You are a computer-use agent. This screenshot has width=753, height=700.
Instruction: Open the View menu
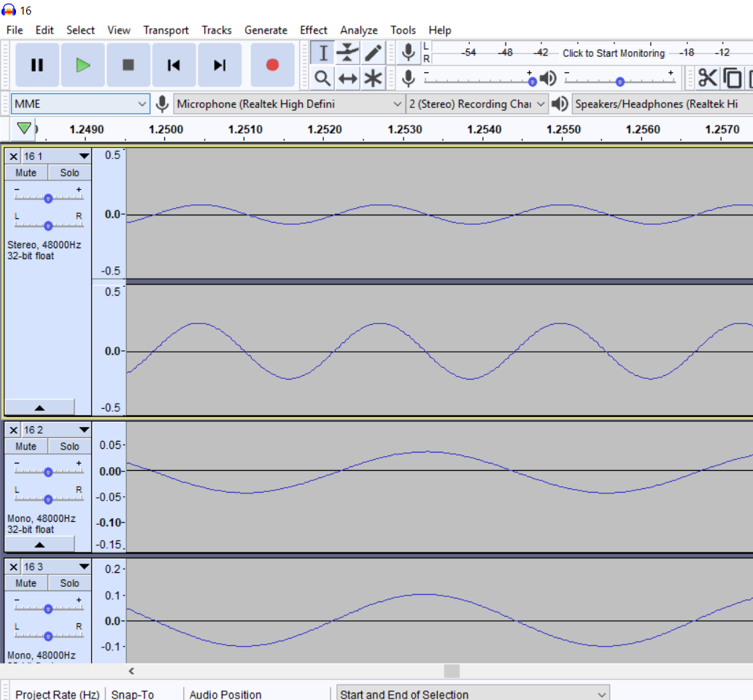pos(119,30)
